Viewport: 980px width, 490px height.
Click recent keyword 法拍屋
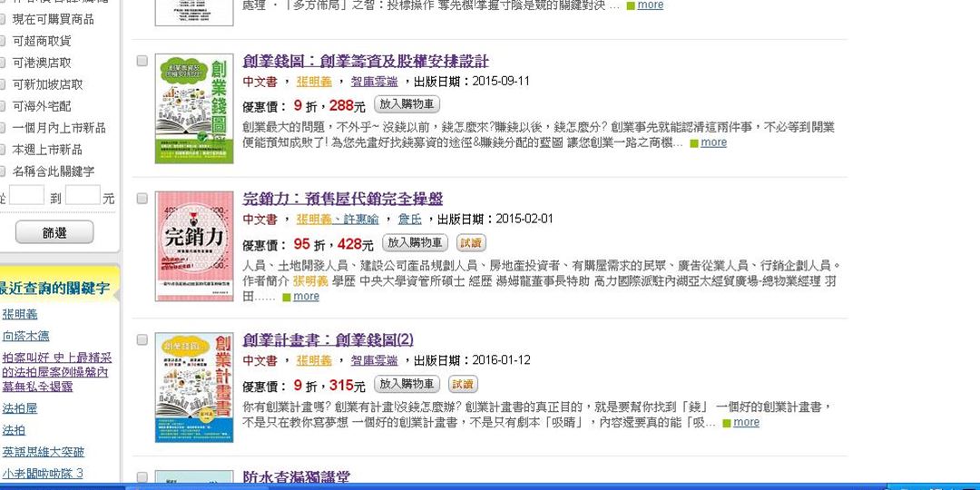click(x=20, y=408)
